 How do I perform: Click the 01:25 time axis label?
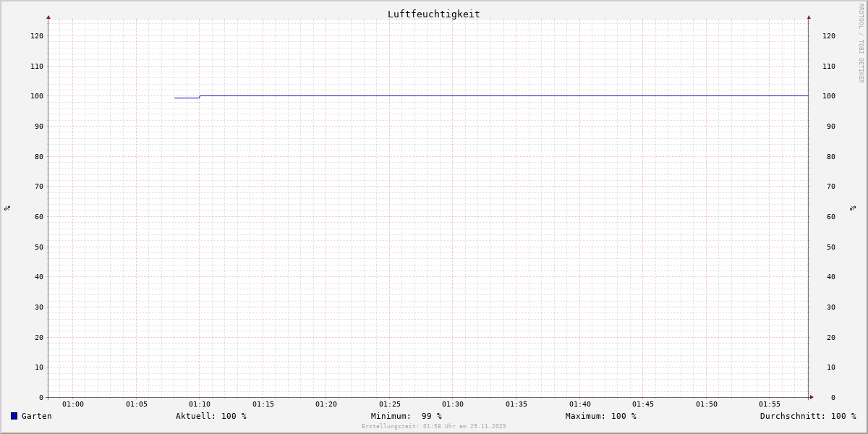tap(390, 404)
